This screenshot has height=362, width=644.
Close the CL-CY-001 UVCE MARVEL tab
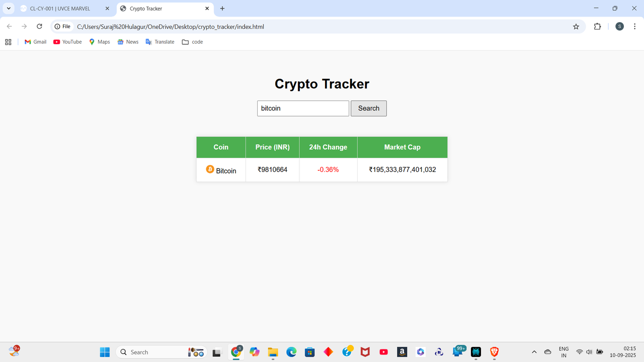pos(107,9)
